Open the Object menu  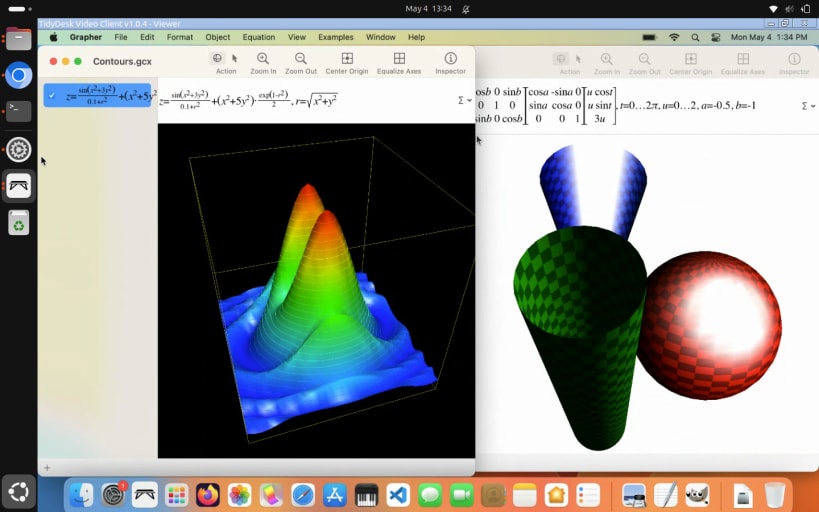(x=217, y=37)
